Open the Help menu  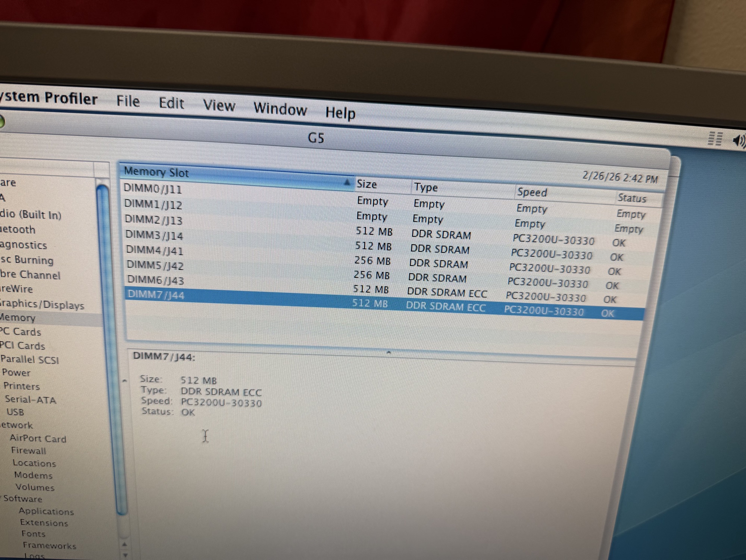point(340,113)
